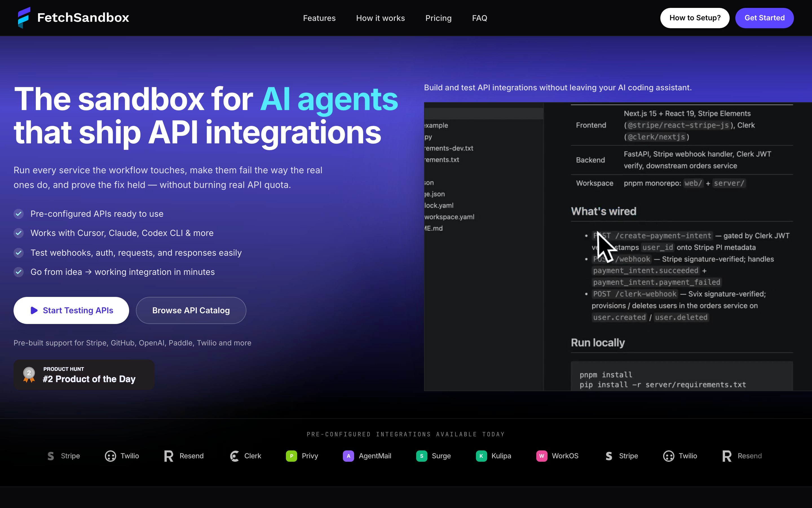
Task: Click the purple AgentMail A icon
Action: pos(348,456)
